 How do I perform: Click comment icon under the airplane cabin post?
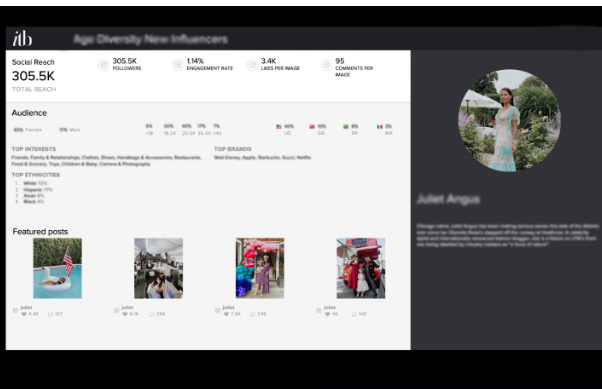[152, 314]
